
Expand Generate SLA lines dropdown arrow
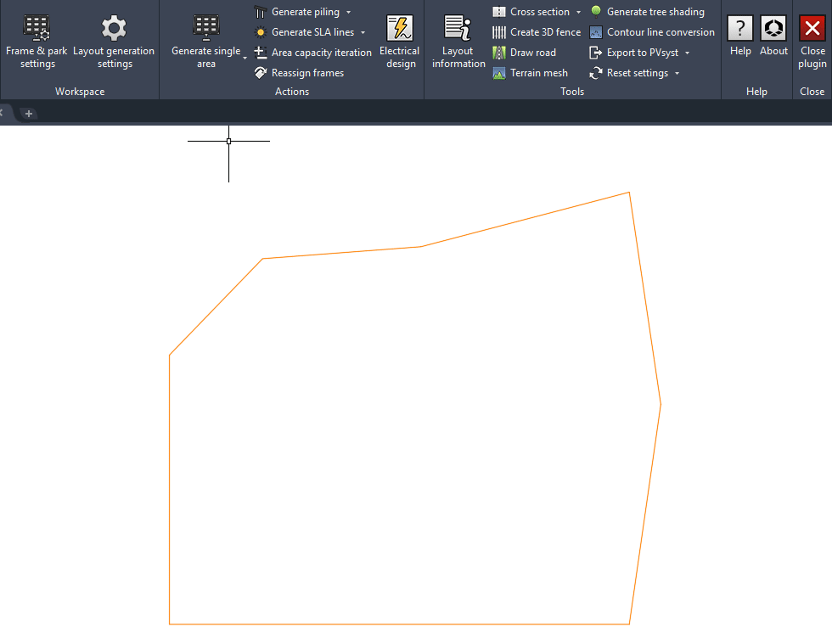[x=363, y=32]
